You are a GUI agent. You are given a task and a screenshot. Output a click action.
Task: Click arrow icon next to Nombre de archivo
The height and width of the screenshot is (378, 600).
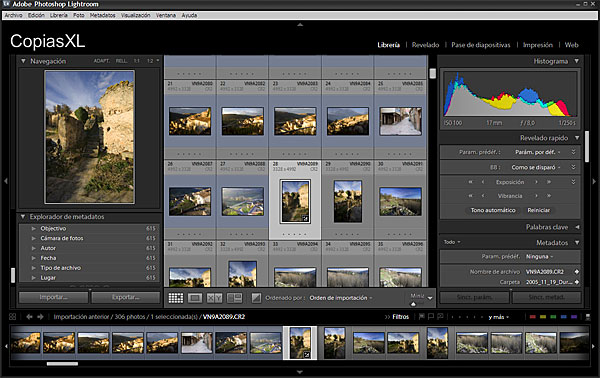[576, 272]
